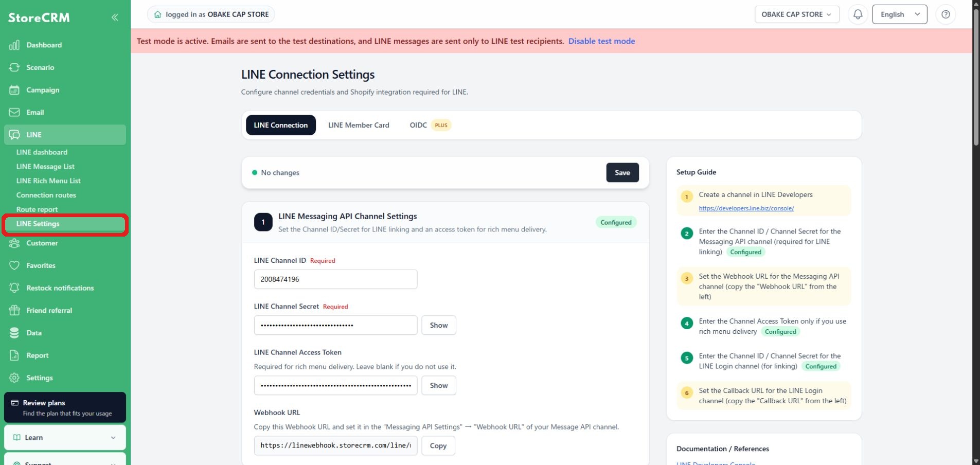980x465 pixels.
Task: Click Disable test mode link
Action: click(601, 41)
